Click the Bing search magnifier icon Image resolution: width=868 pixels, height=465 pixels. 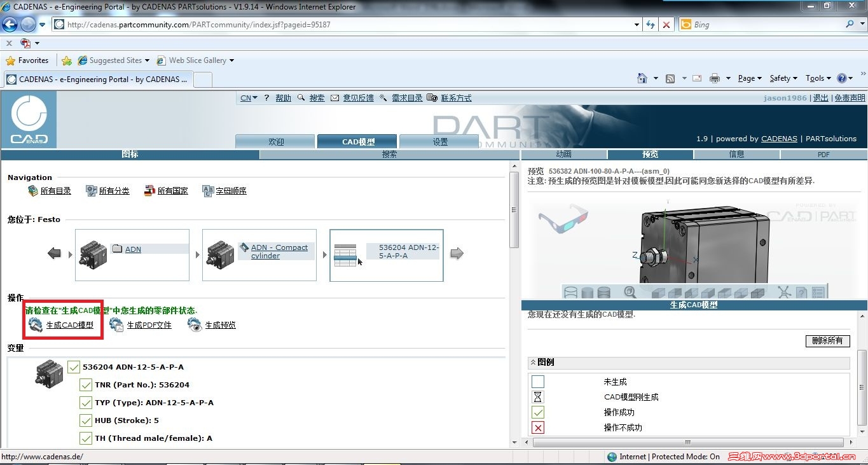(850, 24)
